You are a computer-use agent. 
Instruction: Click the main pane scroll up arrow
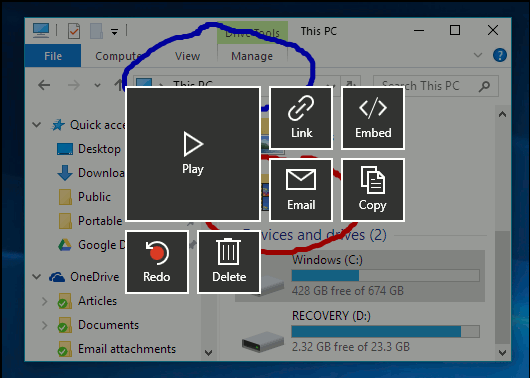tap(502, 114)
